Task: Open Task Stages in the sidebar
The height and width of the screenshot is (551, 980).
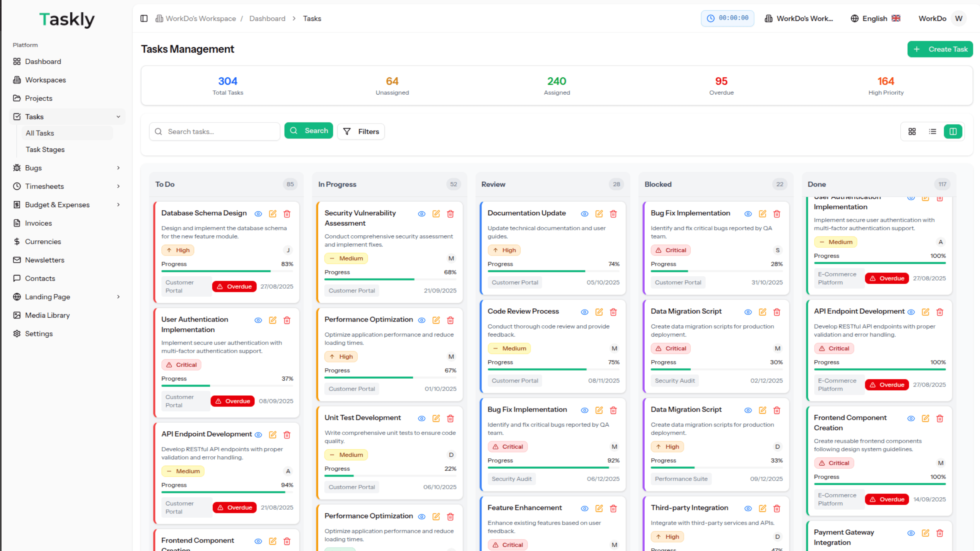Action: click(45, 150)
